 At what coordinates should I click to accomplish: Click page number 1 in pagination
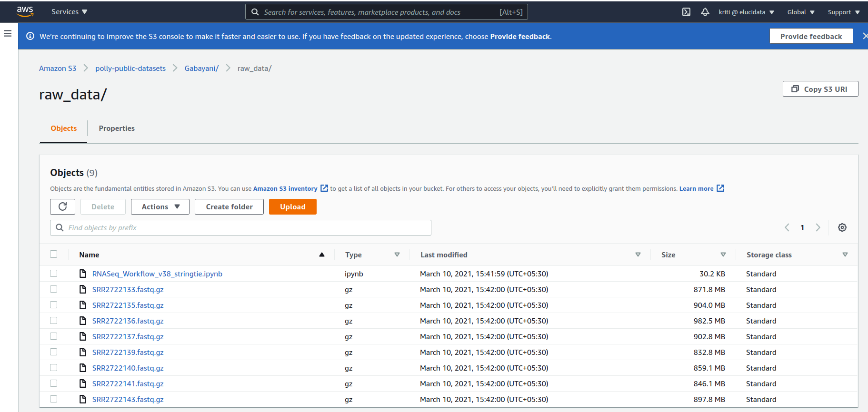[802, 227]
